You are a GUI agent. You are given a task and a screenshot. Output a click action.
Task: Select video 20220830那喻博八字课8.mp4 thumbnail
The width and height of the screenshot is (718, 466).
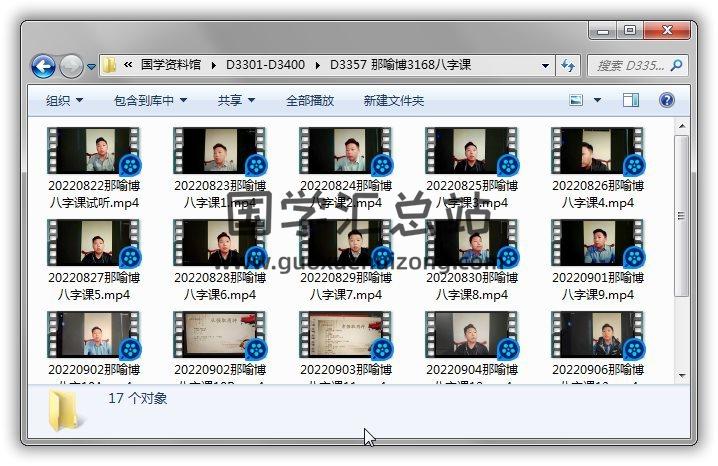(472, 243)
